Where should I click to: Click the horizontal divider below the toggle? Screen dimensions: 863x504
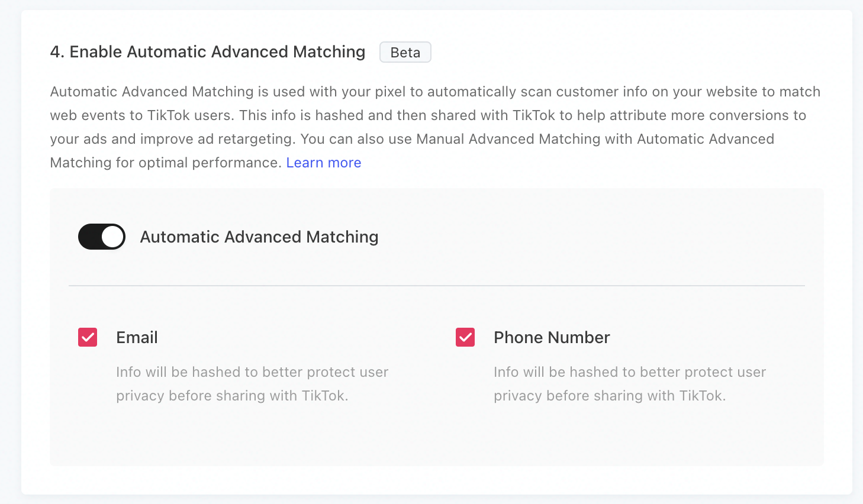(x=436, y=286)
